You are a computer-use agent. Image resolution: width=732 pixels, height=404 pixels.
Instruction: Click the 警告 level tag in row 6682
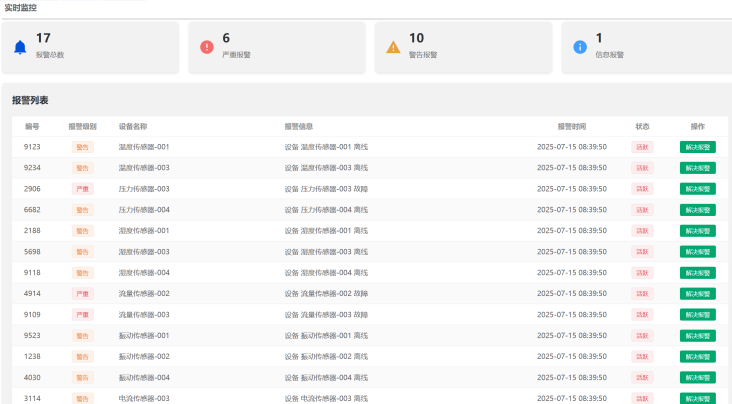point(83,210)
